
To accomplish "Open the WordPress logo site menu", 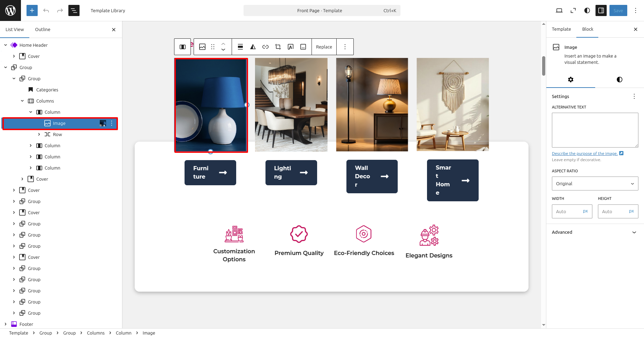I will (10, 10).
